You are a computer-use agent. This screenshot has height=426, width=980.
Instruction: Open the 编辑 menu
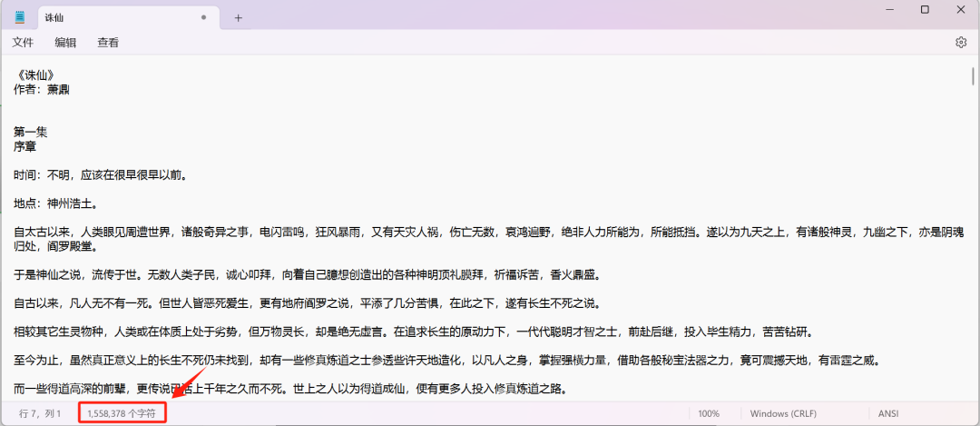pyautogui.click(x=65, y=43)
